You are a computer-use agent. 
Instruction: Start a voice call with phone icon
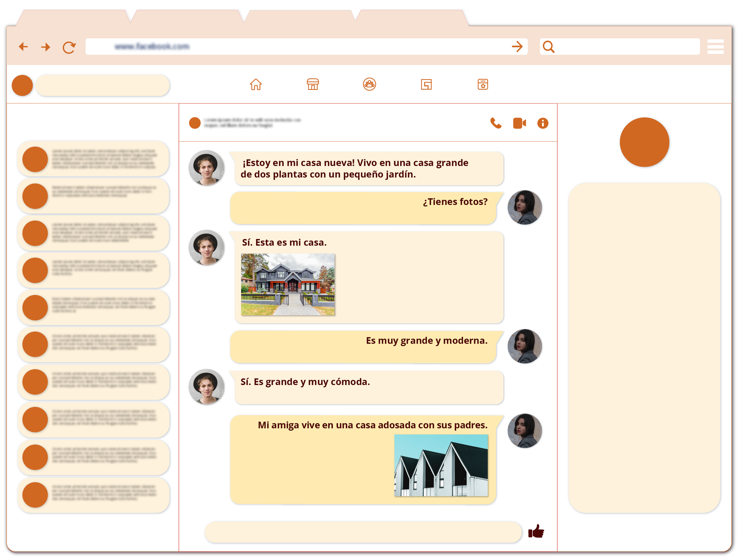496,123
